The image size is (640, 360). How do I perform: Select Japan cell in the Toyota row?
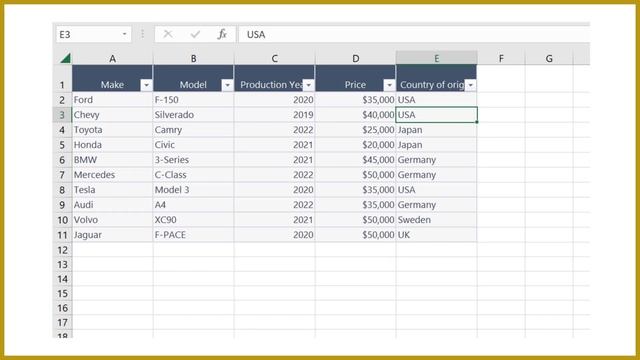(436, 130)
